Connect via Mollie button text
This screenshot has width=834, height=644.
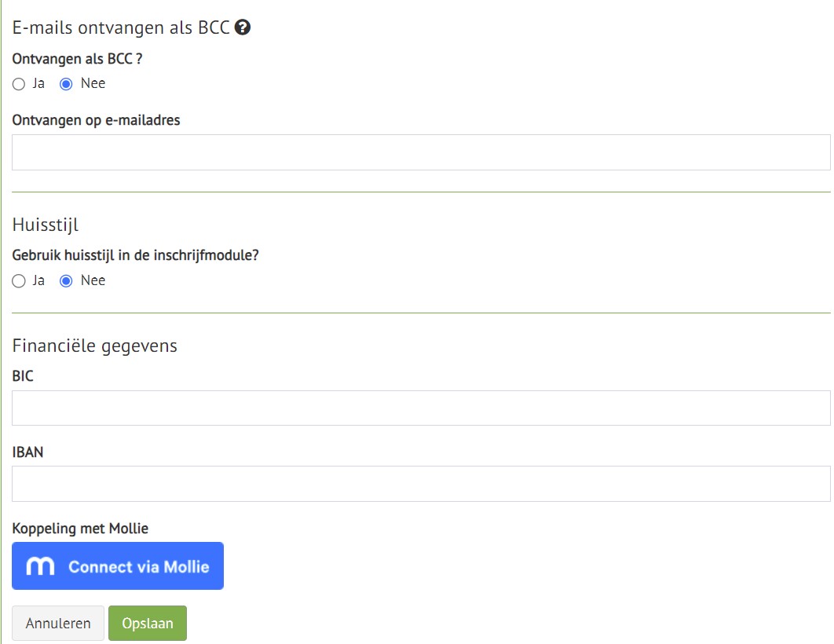pos(139,567)
